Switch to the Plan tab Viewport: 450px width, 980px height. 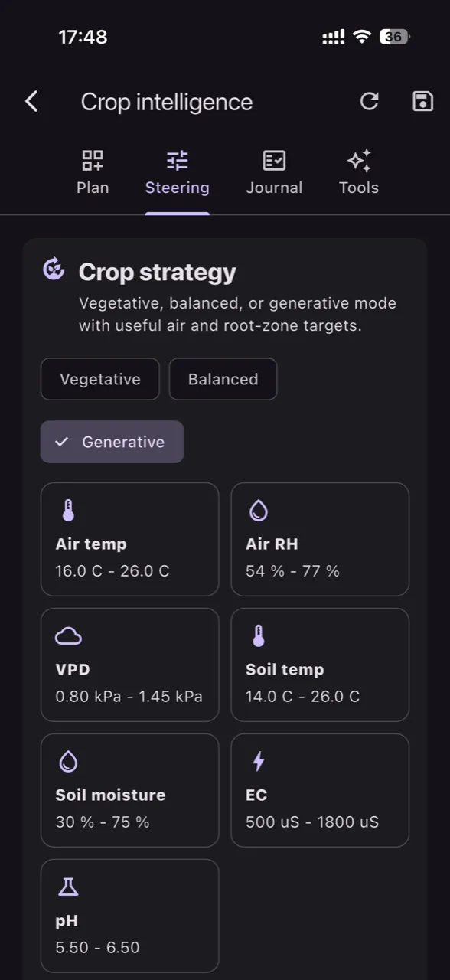click(93, 172)
